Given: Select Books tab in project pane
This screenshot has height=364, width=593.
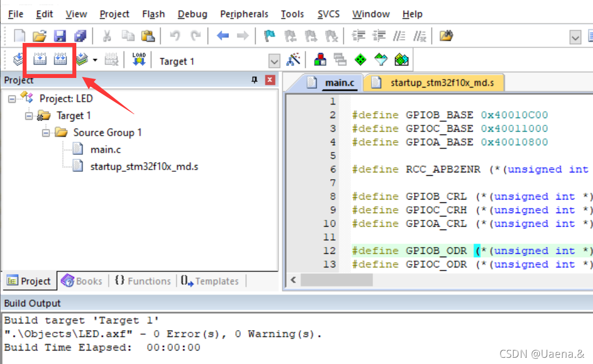Looking at the screenshot, I should coord(82,281).
